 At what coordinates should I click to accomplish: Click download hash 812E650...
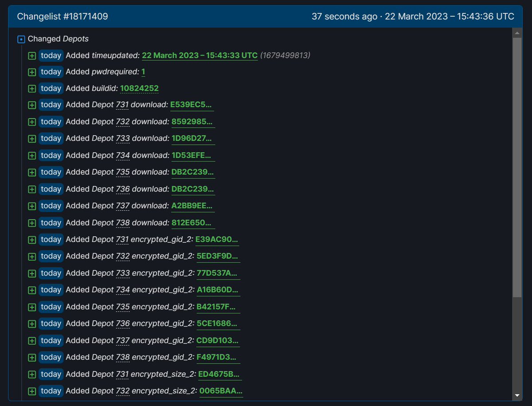pyautogui.click(x=192, y=223)
